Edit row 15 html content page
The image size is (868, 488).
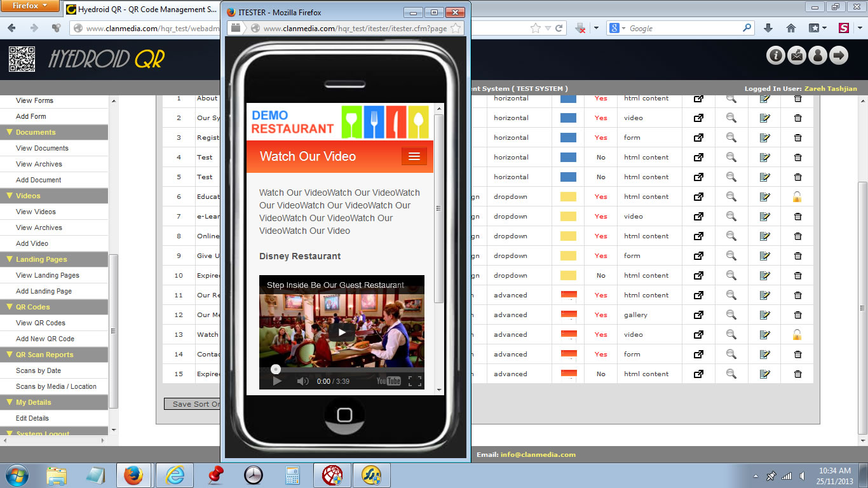(764, 374)
